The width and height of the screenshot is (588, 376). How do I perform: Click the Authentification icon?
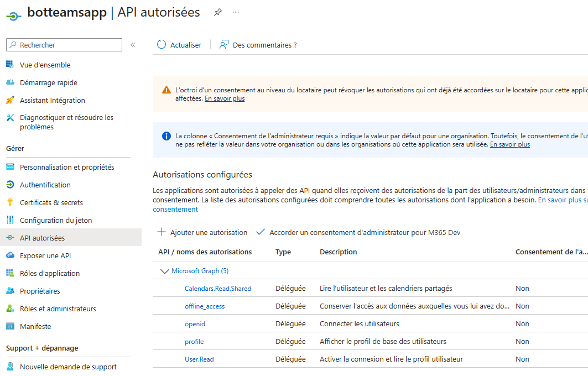[x=10, y=185]
